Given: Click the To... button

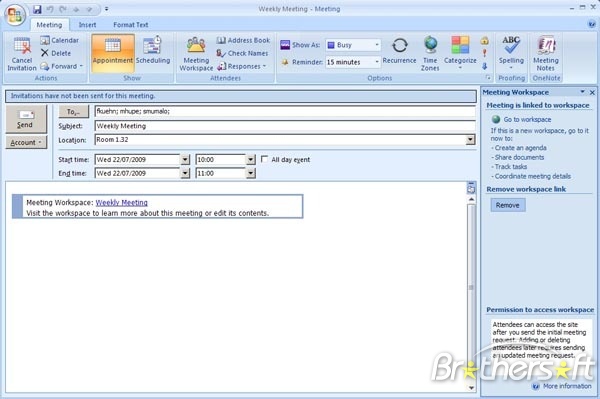Looking at the screenshot, I should click(73, 112).
